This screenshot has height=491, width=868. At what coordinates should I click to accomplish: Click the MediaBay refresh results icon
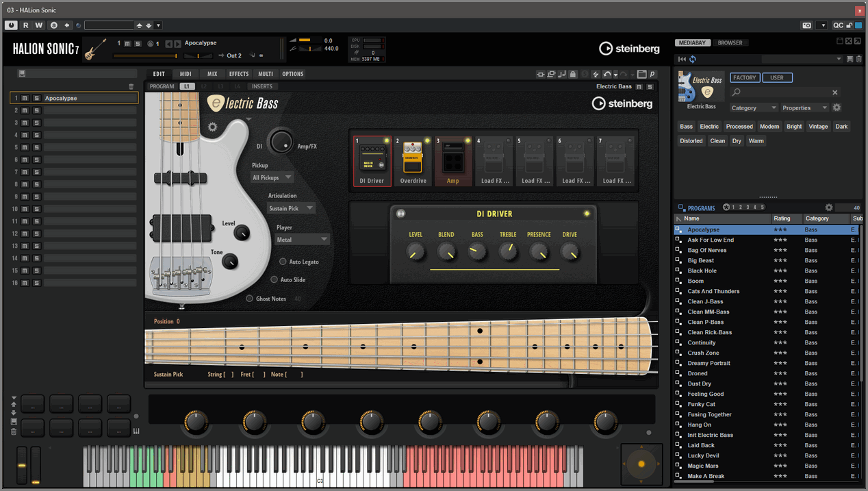(x=693, y=60)
